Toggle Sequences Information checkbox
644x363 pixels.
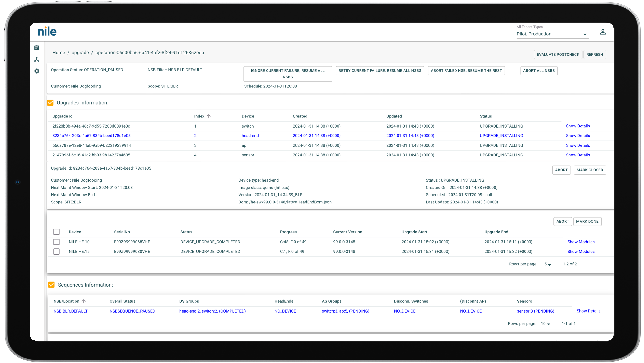[x=51, y=285]
